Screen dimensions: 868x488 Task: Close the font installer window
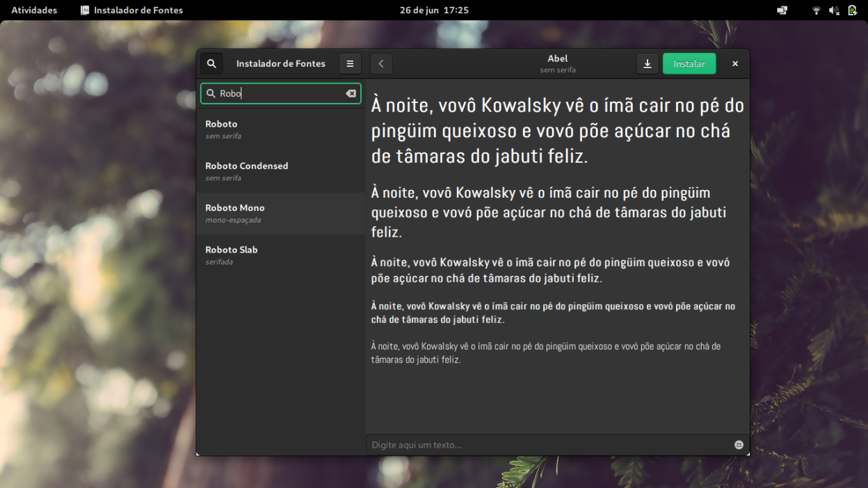coord(735,63)
